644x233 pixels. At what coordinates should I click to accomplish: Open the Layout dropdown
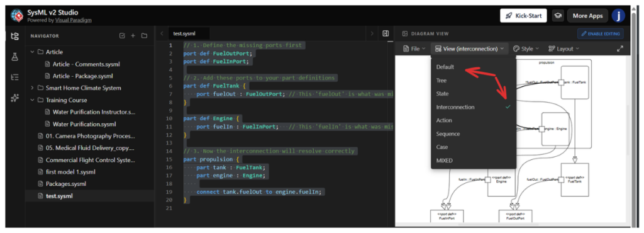pos(563,48)
